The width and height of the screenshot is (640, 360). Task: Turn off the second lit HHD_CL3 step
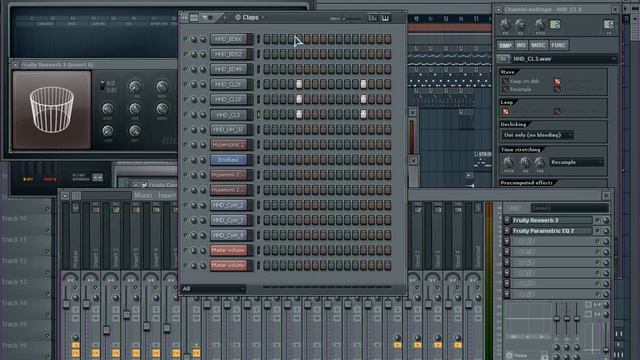pos(363,115)
